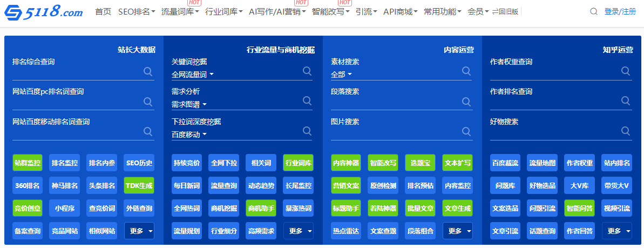Screen dimensions: 644x248
Task: Open 竞价创意 tool
Action: [28, 208]
